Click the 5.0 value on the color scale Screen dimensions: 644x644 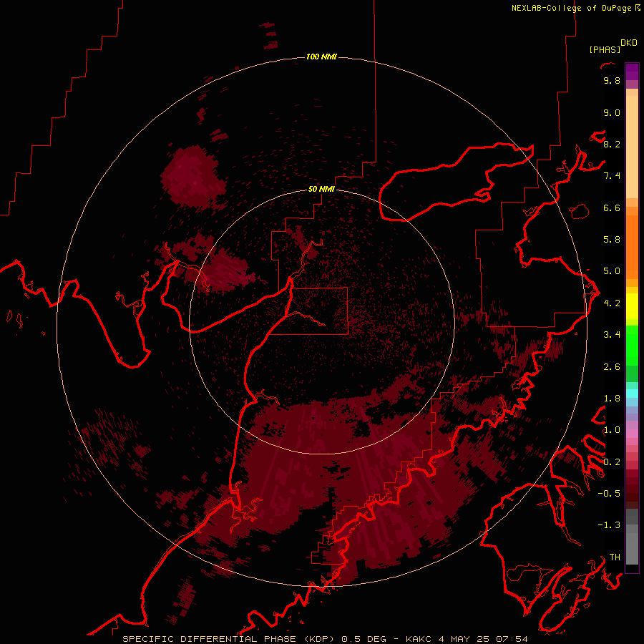tap(612, 271)
